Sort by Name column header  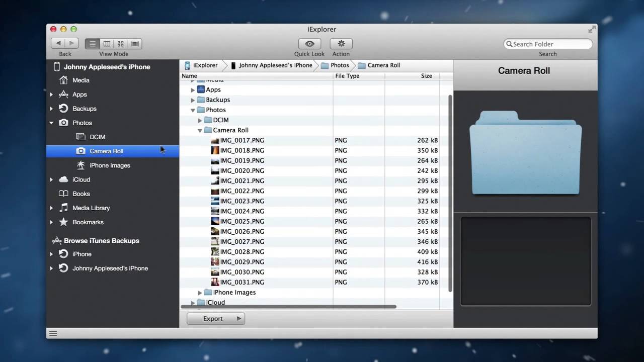point(256,76)
